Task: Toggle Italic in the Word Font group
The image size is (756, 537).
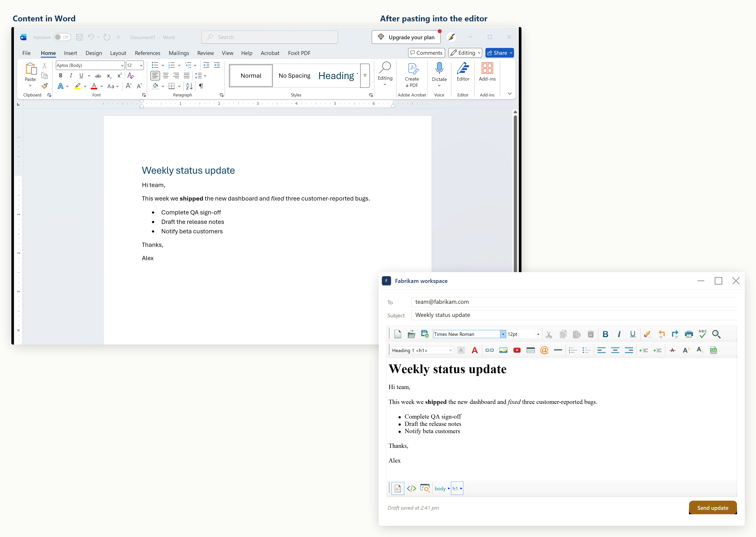Action: click(x=71, y=76)
